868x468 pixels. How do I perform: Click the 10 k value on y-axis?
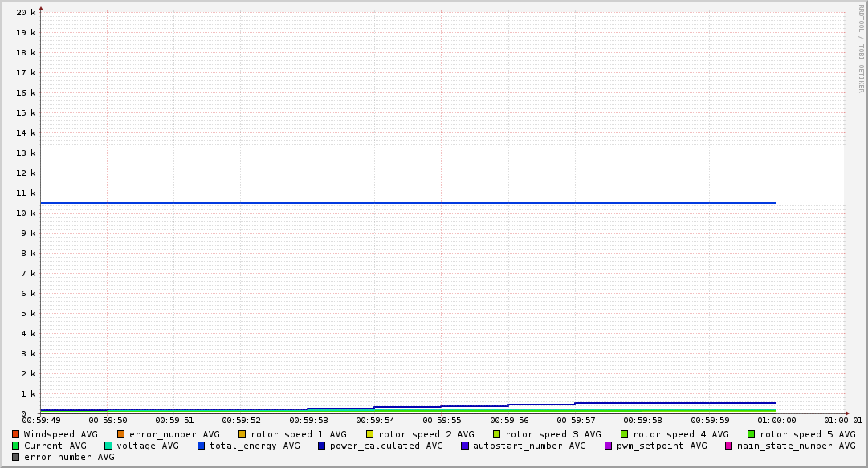click(x=26, y=214)
